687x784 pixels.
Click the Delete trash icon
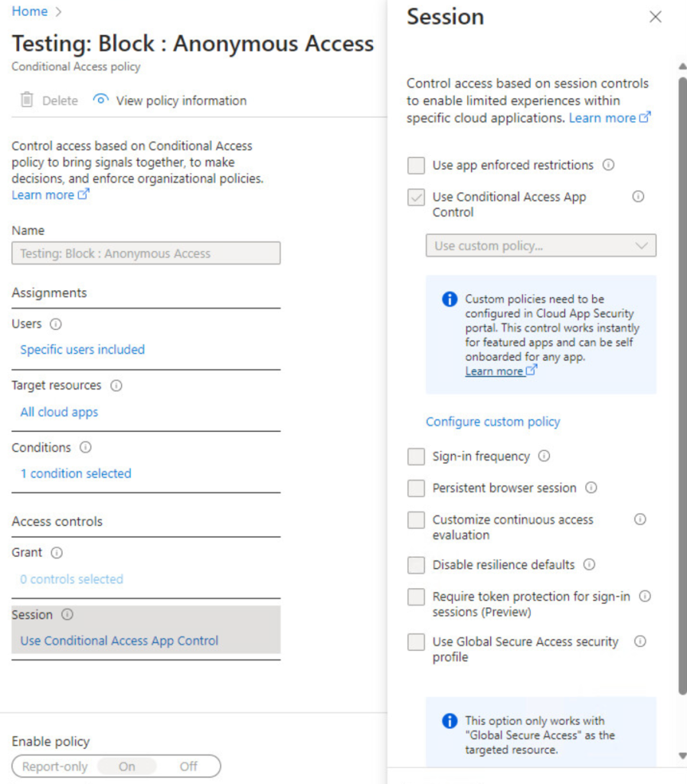(x=27, y=100)
